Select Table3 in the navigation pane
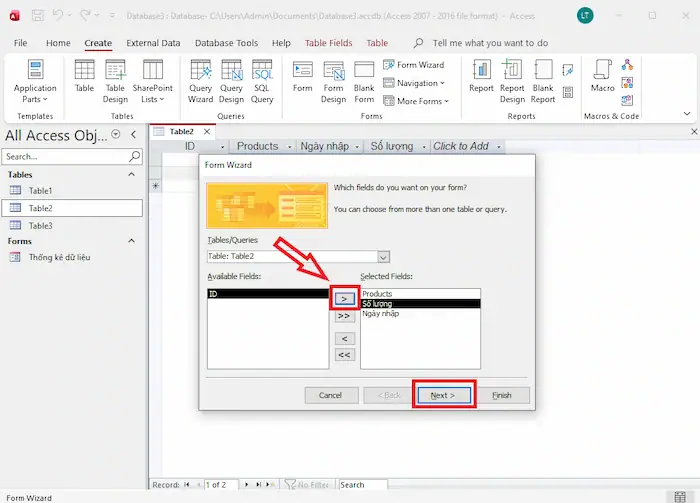 pos(40,226)
